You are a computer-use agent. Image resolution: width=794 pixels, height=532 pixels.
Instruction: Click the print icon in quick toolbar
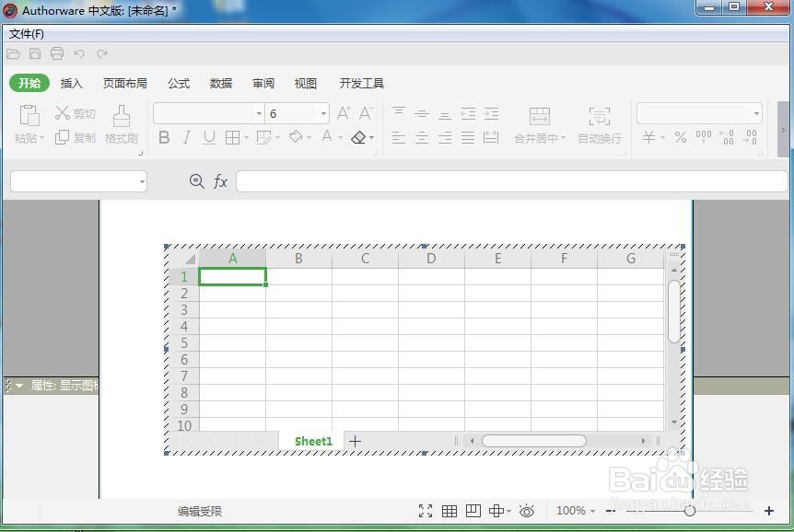57,53
